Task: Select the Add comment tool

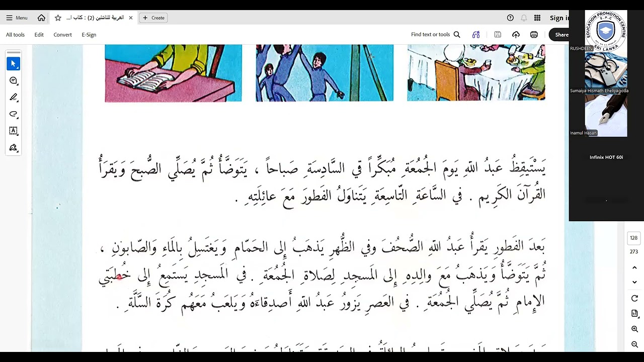Action: coord(14,80)
